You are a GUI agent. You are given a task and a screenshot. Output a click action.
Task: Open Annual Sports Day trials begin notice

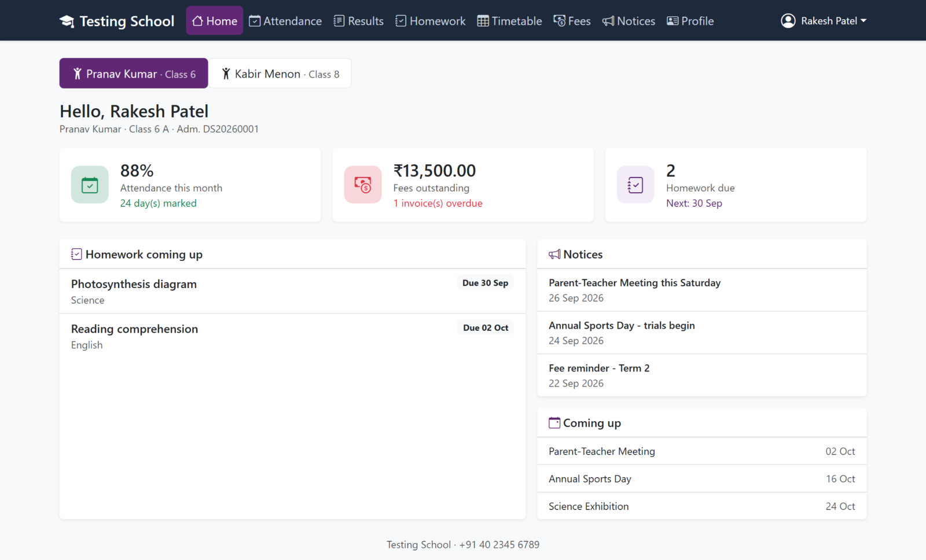click(701, 333)
